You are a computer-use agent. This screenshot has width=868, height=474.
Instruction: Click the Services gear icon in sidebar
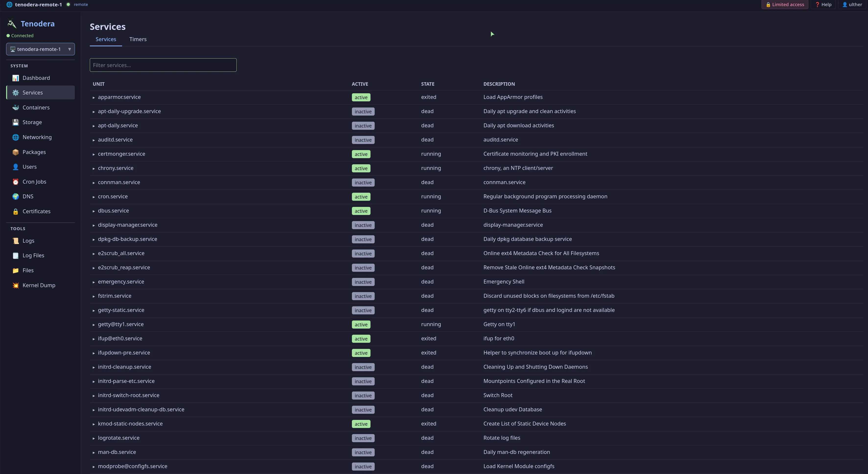click(x=15, y=93)
